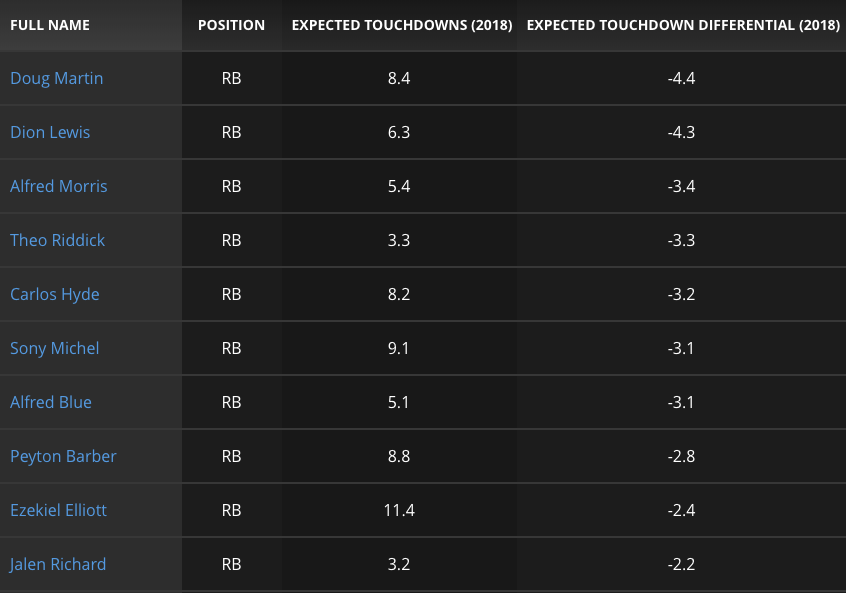The width and height of the screenshot is (846, 593).
Task: Select Ezekiel Elliott's 11.4 touchdowns cell
Action: pos(399,510)
